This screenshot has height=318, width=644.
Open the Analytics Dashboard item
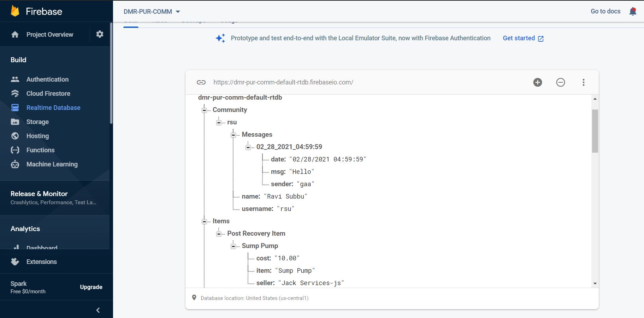(x=42, y=247)
